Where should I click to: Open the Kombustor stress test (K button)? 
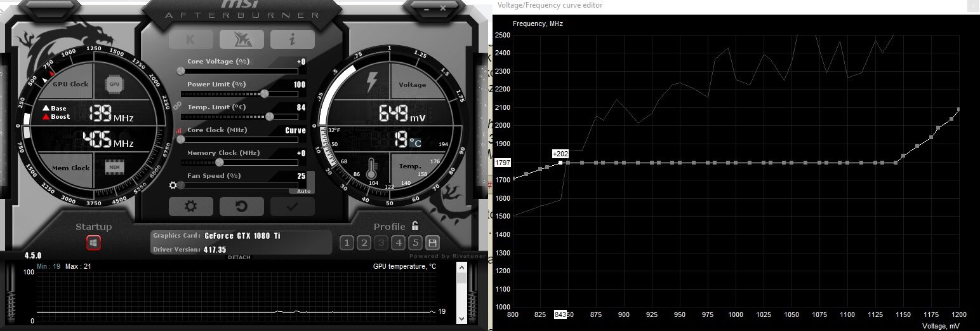[191, 39]
